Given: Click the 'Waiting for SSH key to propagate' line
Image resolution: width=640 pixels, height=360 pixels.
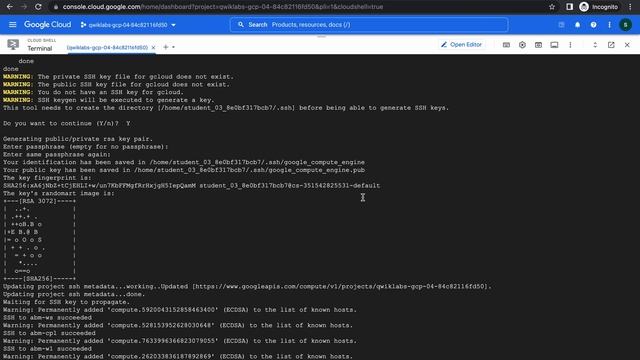Looking at the screenshot, I should coord(66,302).
